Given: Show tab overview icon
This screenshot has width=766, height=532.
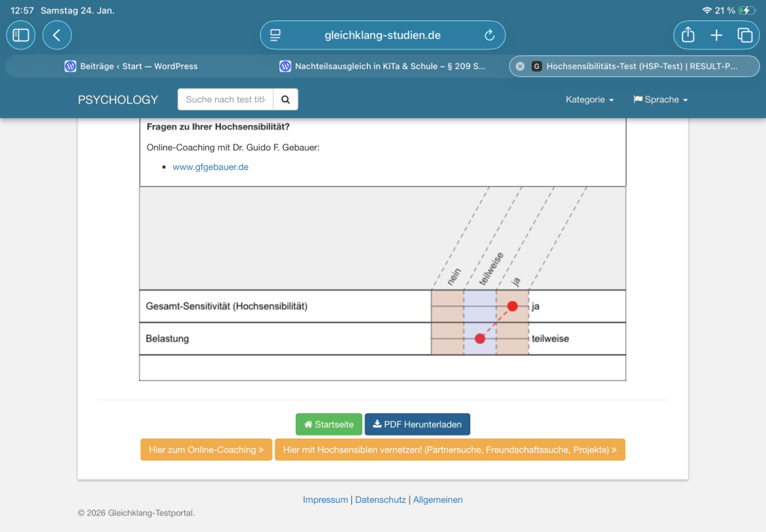Looking at the screenshot, I should [x=745, y=35].
